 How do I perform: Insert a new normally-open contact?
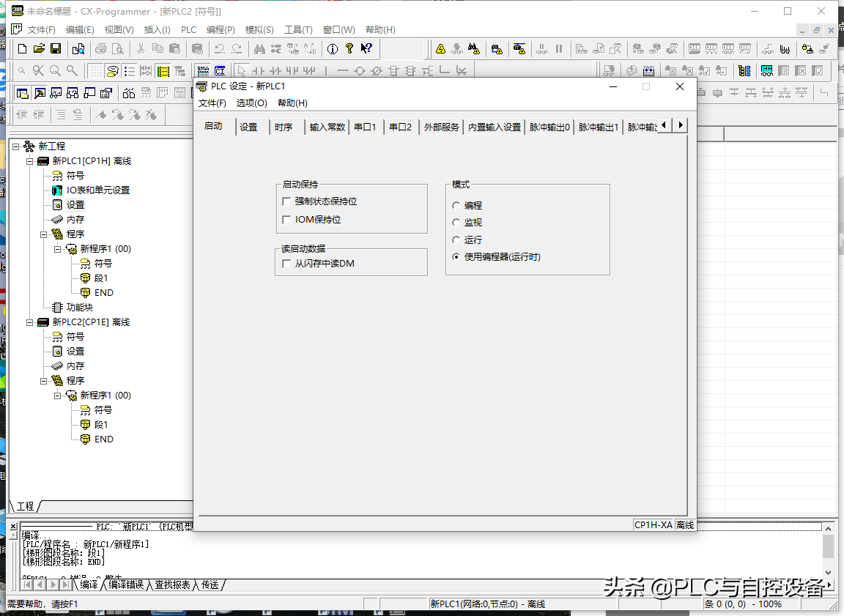(259, 70)
